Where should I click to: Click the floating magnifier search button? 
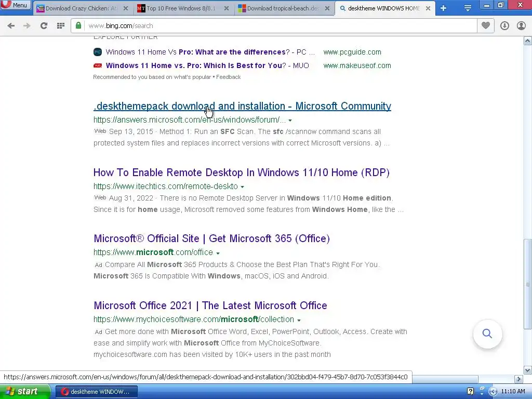pos(487,334)
